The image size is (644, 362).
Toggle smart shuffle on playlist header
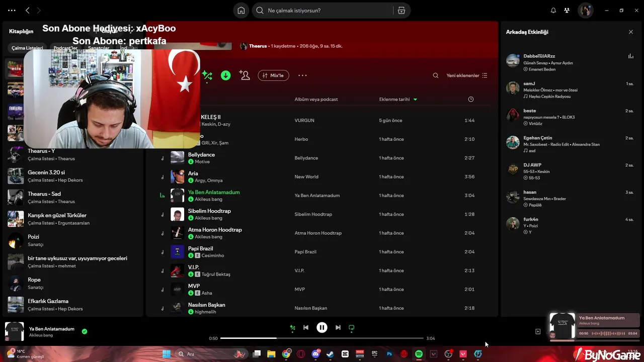point(207,75)
